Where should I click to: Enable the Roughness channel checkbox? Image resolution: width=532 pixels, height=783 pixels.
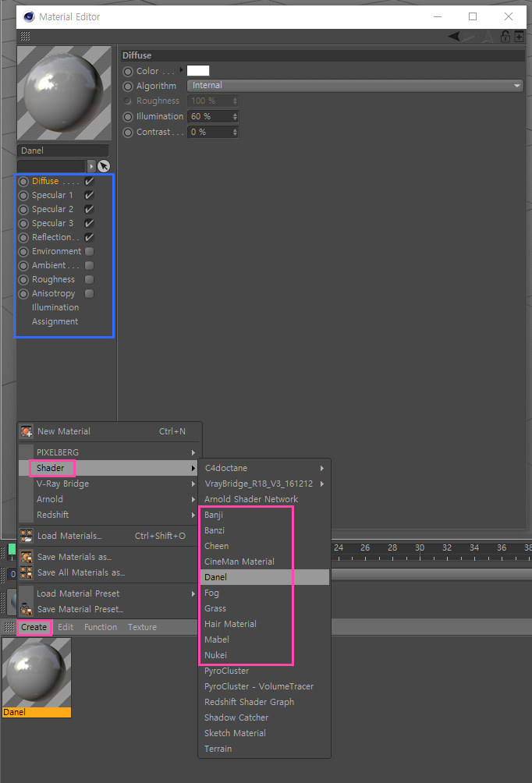click(x=90, y=279)
